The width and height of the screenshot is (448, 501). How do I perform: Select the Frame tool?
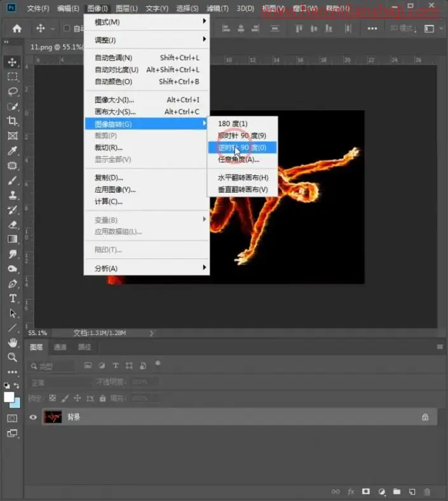pyautogui.click(x=13, y=136)
